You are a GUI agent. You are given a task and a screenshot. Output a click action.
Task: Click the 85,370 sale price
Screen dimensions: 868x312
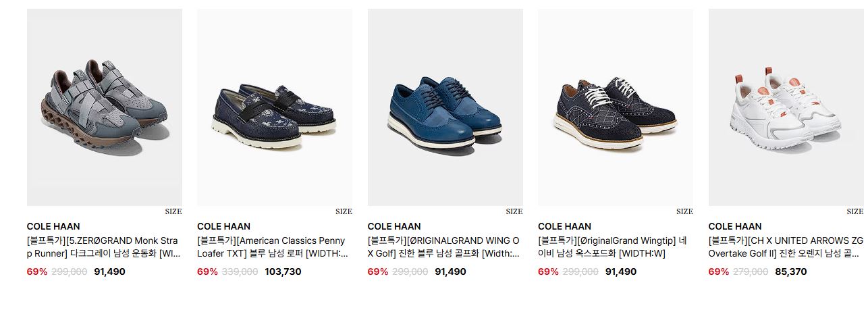790,271
